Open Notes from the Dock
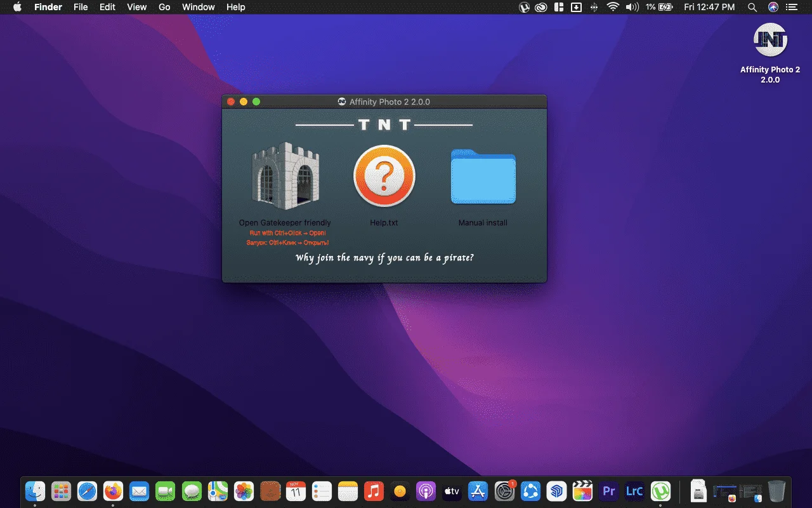This screenshot has width=812, height=508. (x=348, y=491)
